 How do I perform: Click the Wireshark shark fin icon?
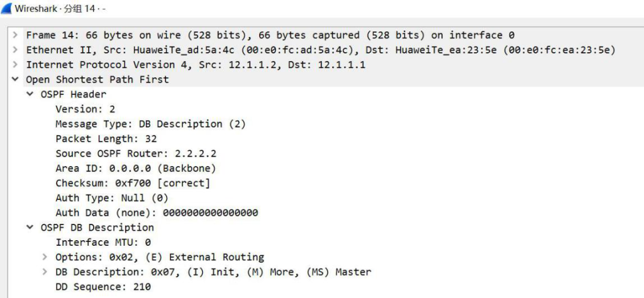pyautogui.click(x=7, y=8)
